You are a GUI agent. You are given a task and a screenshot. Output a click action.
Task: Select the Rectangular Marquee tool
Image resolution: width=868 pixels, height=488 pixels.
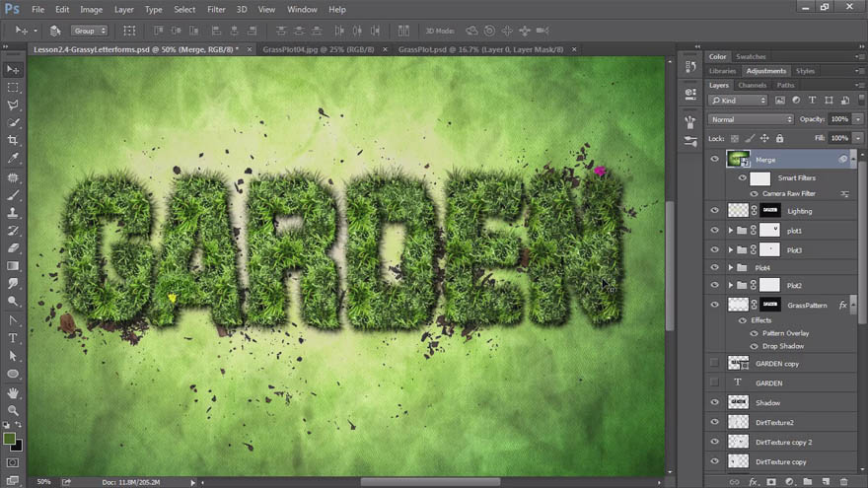pos(13,88)
